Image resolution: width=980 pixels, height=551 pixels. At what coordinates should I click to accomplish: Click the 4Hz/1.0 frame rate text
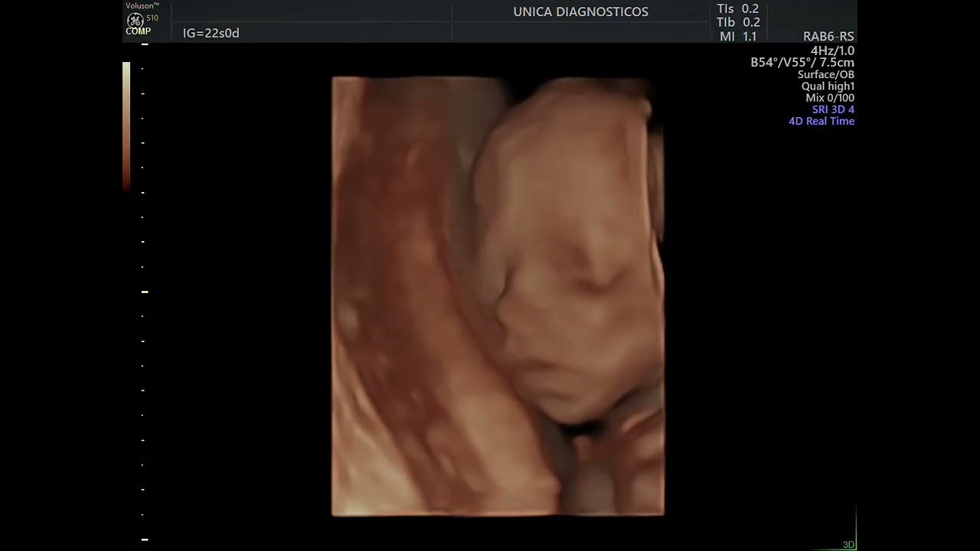832,51
